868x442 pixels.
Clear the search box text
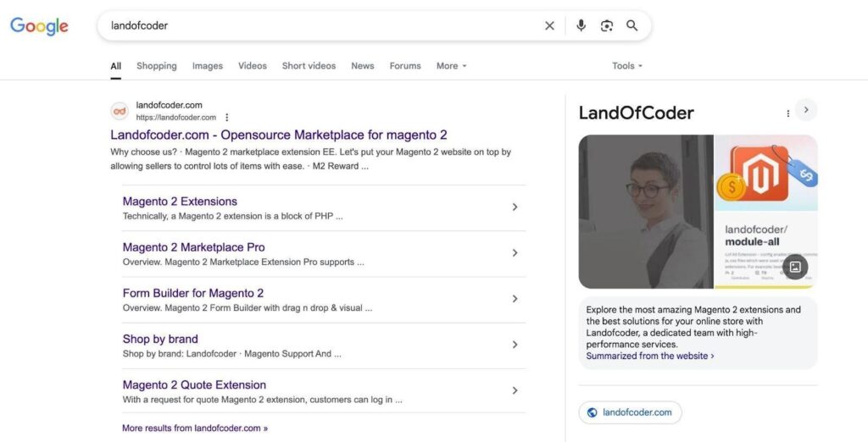tap(549, 25)
